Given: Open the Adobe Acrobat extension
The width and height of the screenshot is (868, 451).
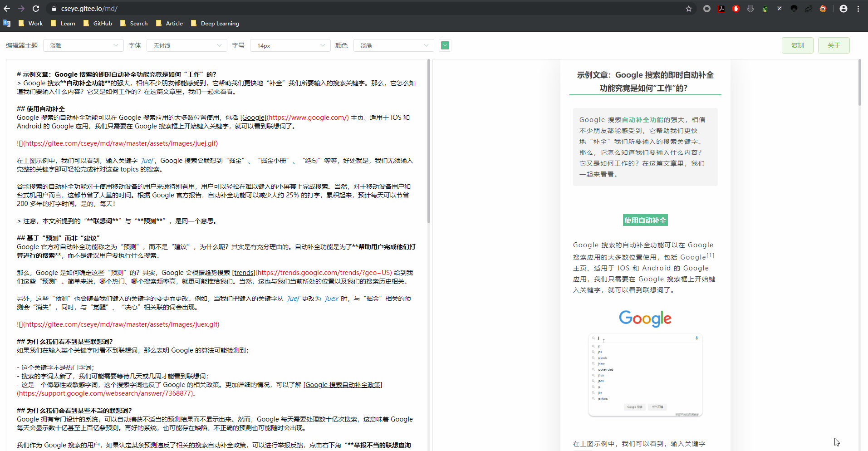Looking at the screenshot, I should [721, 9].
